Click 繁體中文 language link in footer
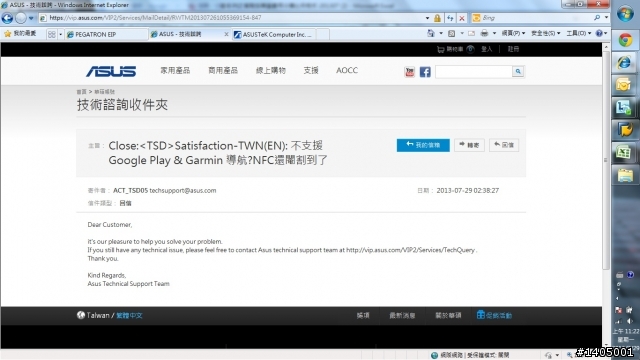This screenshot has height=360, width=640. [129, 316]
